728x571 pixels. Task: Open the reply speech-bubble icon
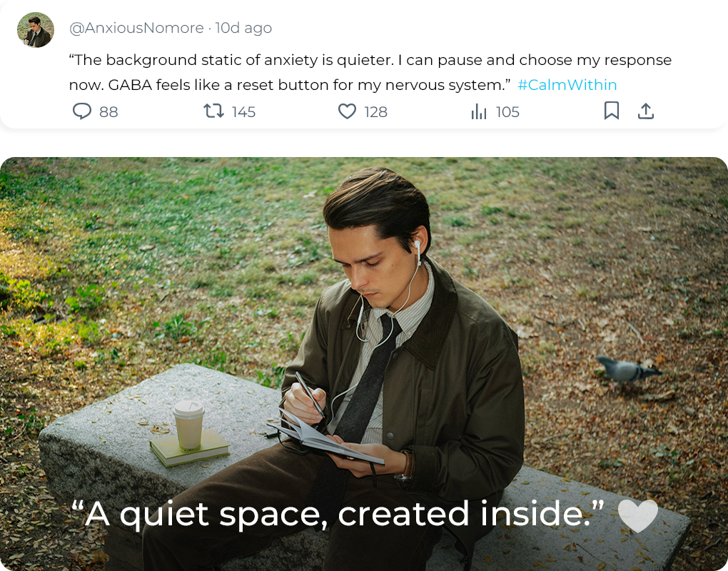pos(83,111)
